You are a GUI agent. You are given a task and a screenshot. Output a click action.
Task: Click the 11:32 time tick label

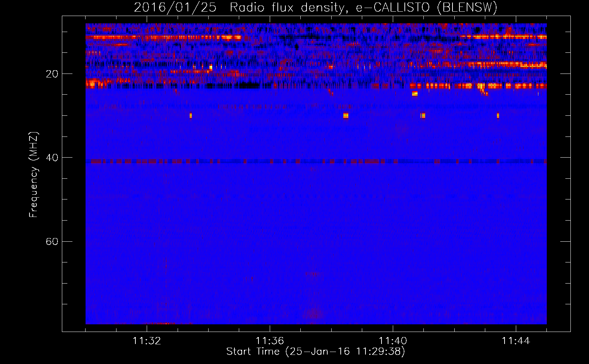(x=147, y=341)
